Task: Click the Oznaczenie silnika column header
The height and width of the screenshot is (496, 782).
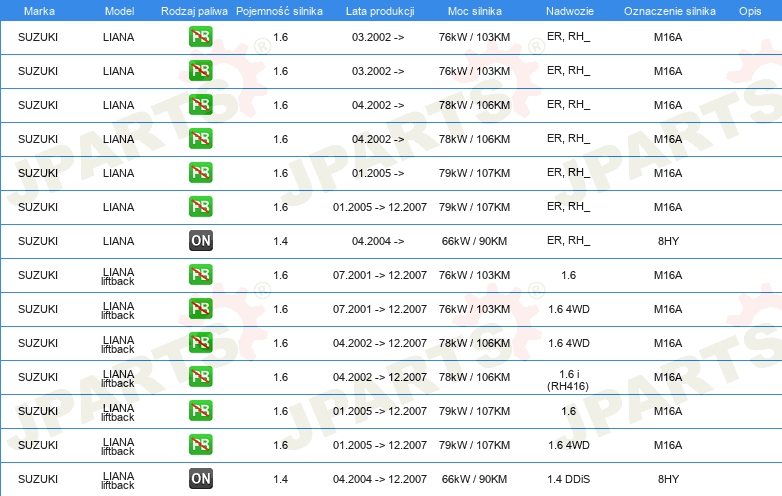Action: [x=670, y=11]
